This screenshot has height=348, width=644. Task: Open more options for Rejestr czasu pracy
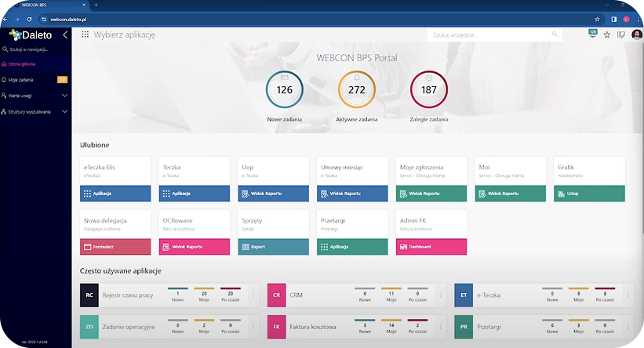click(x=254, y=295)
